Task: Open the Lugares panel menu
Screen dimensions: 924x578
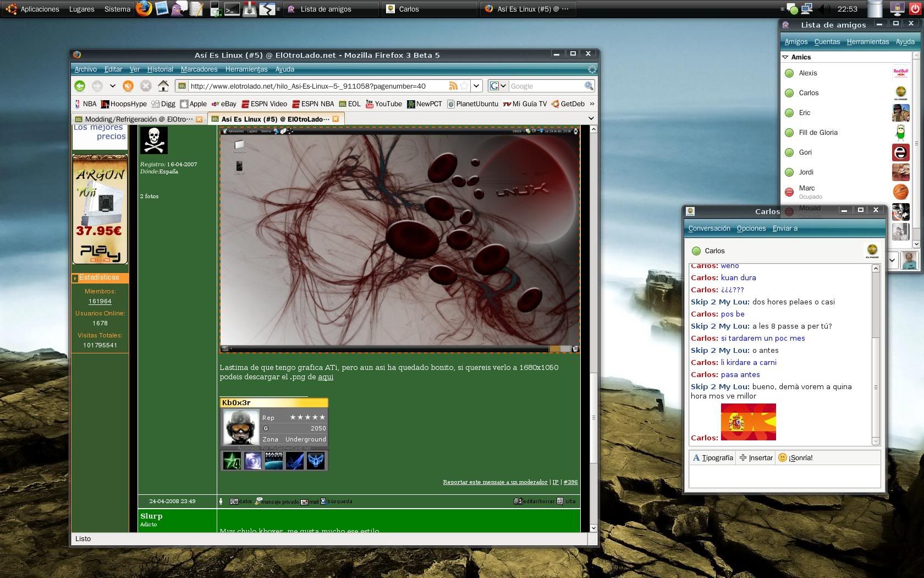Action: [81, 9]
